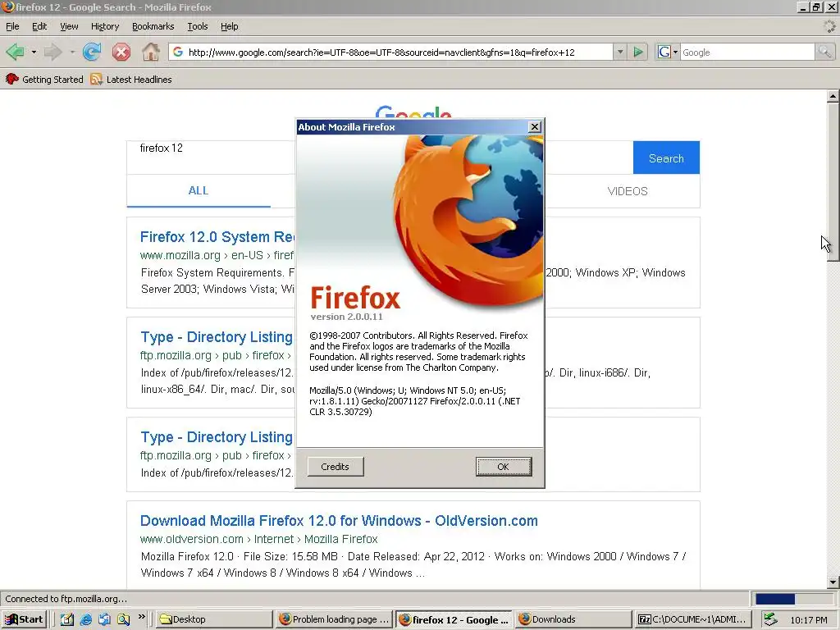Select the VIDEOS results tab
Screen dimensions: 840x630
(628, 191)
